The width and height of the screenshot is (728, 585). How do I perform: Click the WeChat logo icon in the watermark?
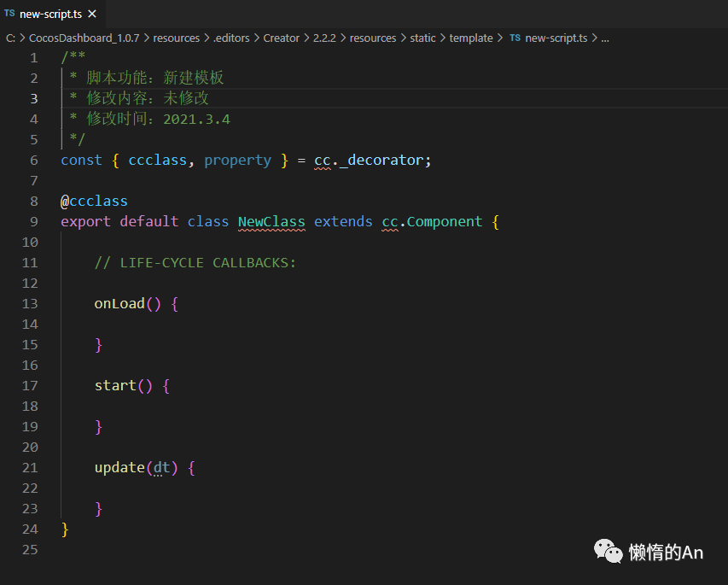click(x=609, y=551)
